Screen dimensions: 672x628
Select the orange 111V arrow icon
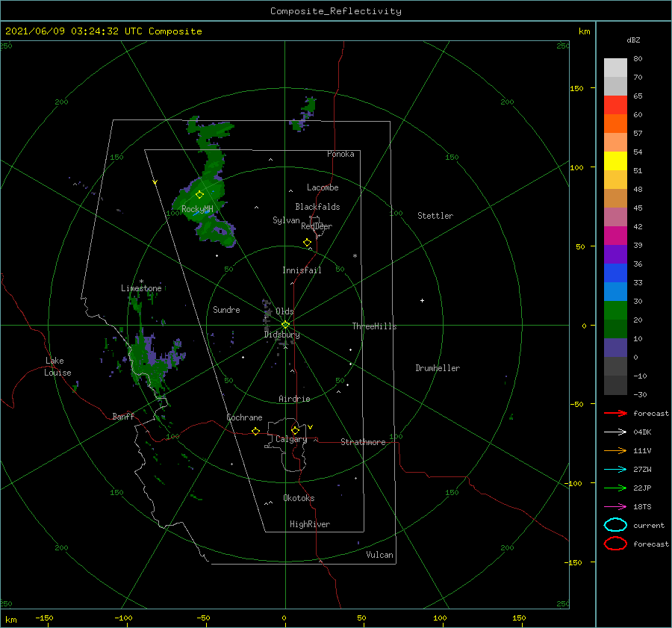tap(615, 450)
